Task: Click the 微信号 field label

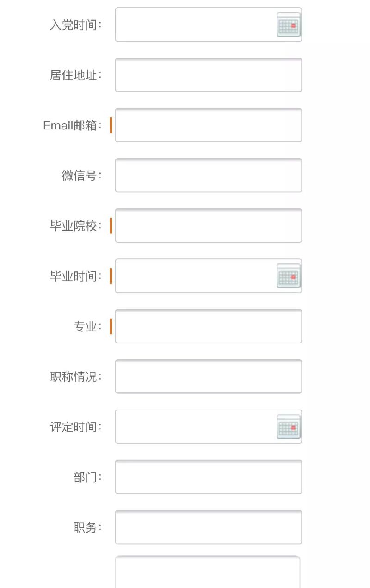Action: pyautogui.click(x=81, y=176)
